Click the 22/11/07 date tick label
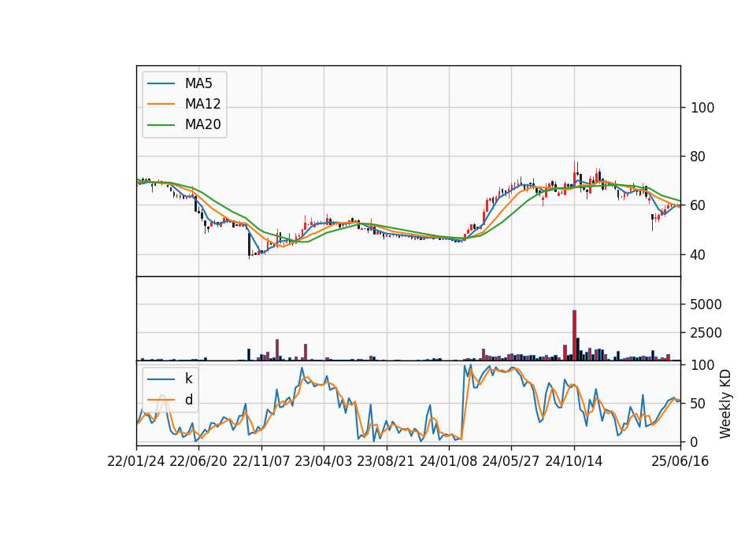This screenshot has width=756, height=543. pyautogui.click(x=261, y=462)
